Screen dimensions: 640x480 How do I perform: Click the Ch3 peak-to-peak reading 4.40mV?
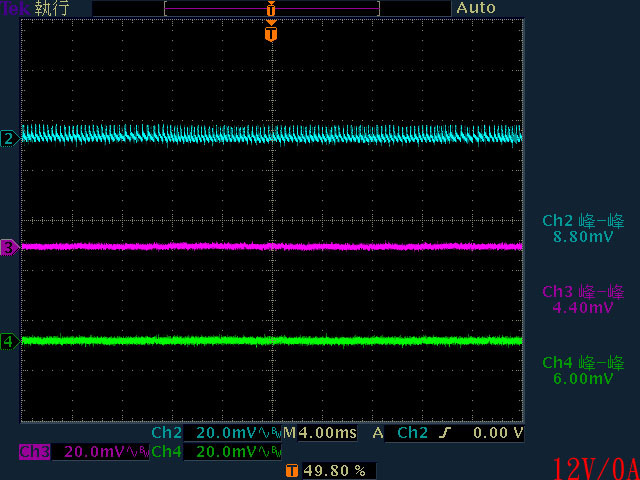click(x=583, y=307)
